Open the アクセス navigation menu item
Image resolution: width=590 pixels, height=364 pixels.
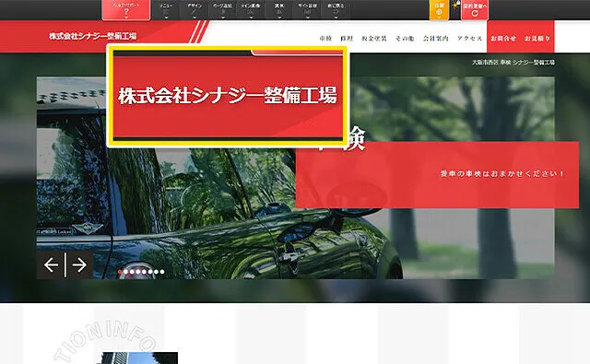tap(469, 39)
